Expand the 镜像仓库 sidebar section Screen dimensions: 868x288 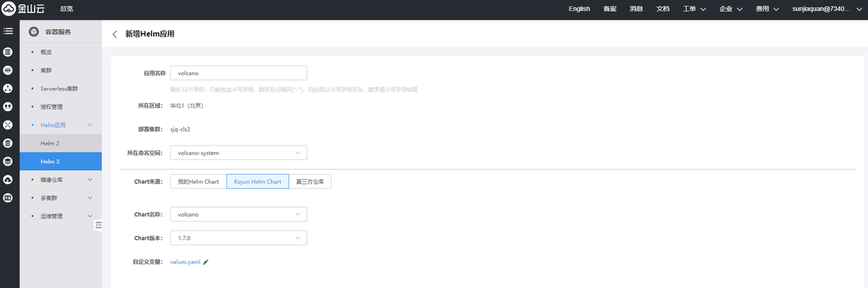point(90,180)
